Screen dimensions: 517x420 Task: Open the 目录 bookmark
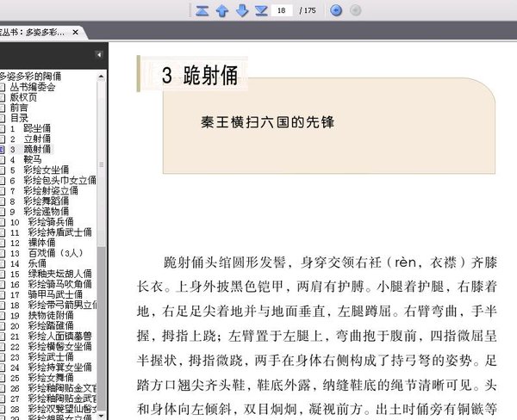coord(19,118)
